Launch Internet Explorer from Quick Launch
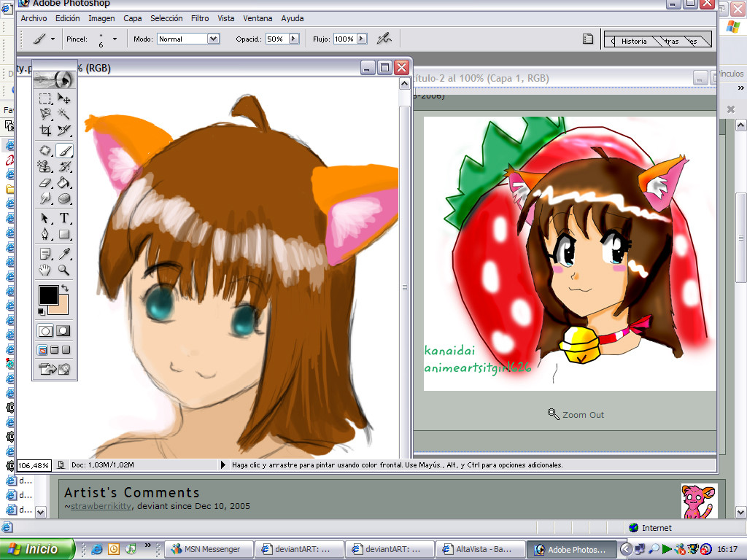 [x=97, y=549]
